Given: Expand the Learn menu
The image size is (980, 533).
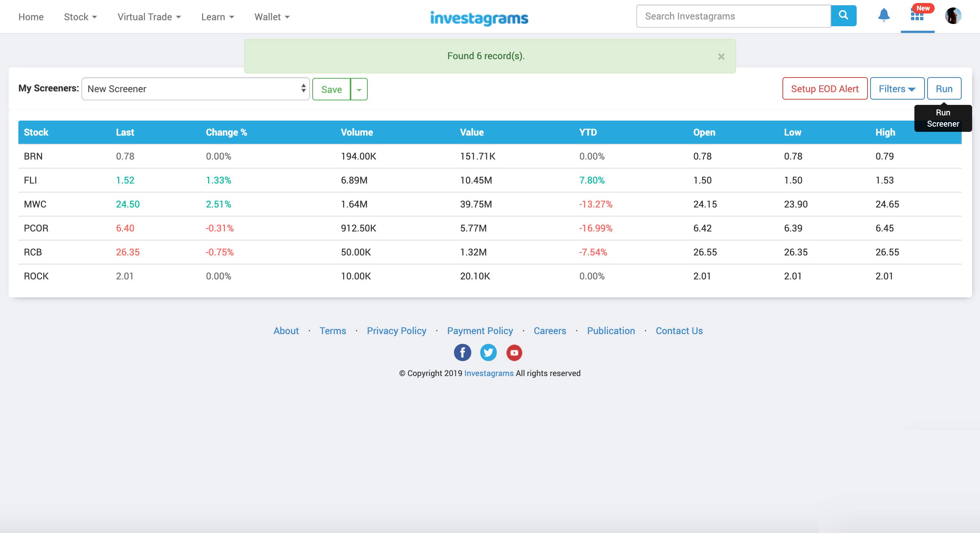Looking at the screenshot, I should click(217, 17).
